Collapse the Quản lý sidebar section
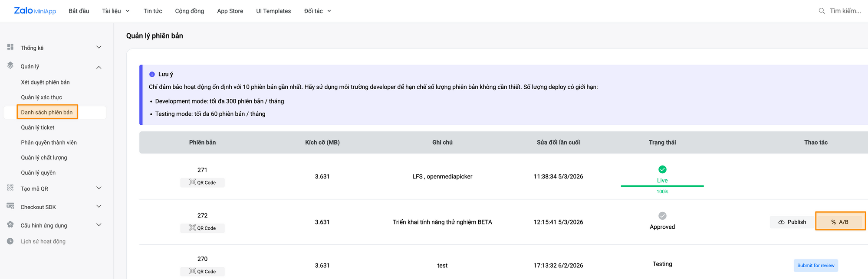Viewport: 868px width, 279px height. [x=99, y=67]
